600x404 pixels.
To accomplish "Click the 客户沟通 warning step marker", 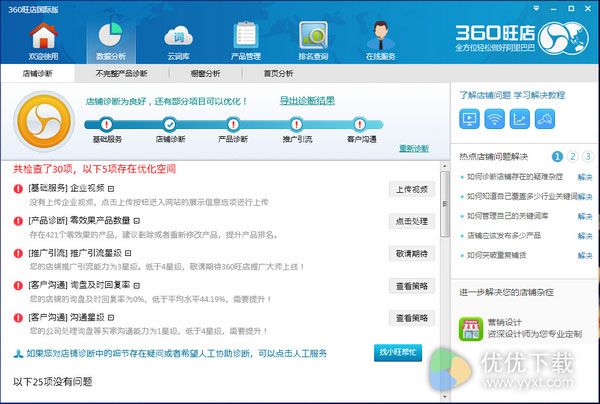I will pyautogui.click(x=359, y=124).
